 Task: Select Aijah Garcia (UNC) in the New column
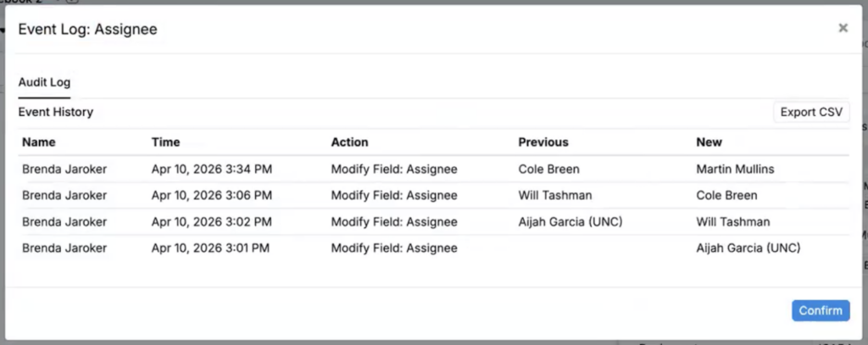click(x=748, y=248)
